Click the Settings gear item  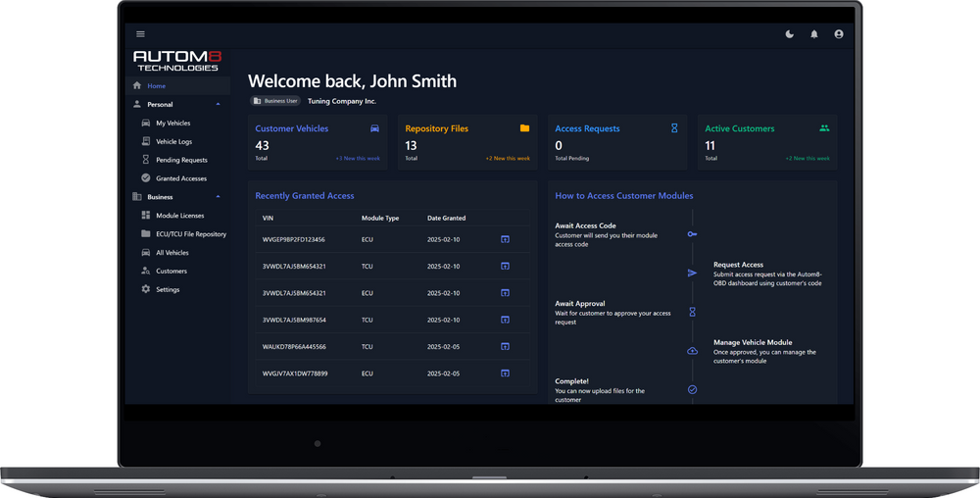pyautogui.click(x=167, y=289)
